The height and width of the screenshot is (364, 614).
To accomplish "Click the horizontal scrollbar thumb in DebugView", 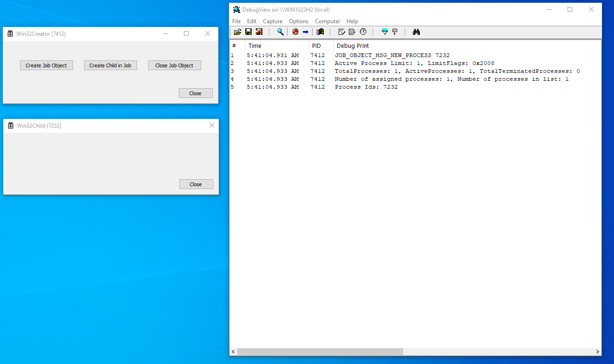I will coord(320,352).
